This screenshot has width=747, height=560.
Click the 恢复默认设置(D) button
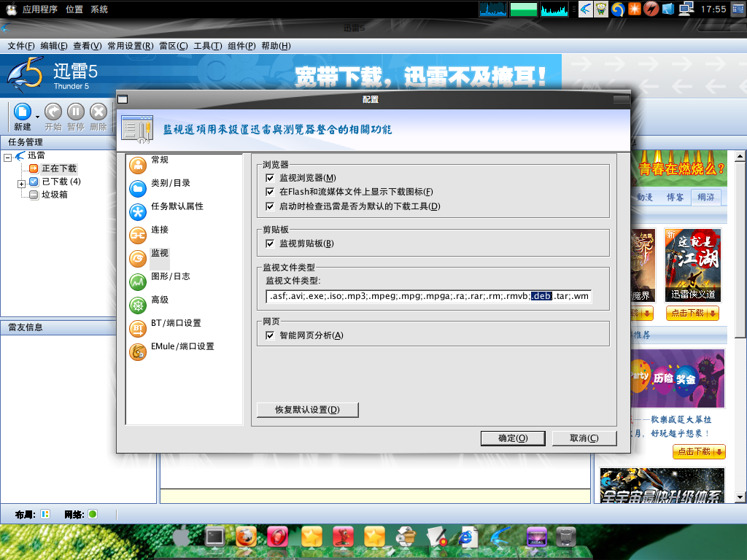pos(307,410)
